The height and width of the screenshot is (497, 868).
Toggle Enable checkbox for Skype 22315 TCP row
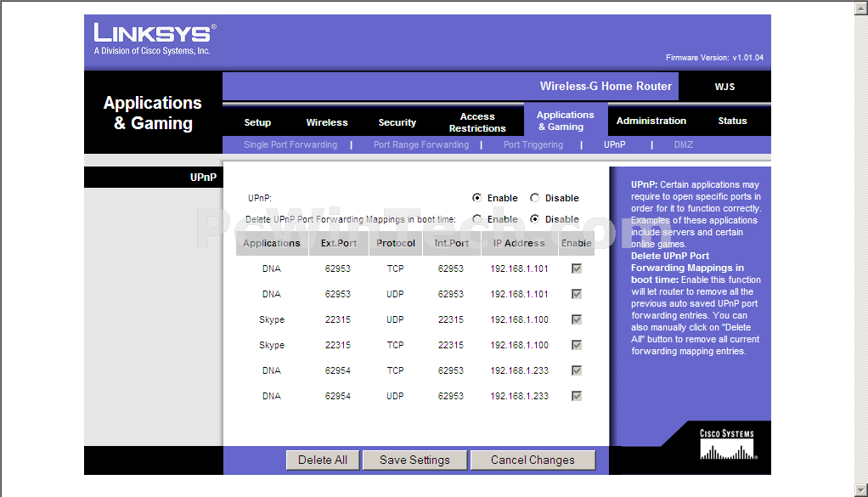(577, 345)
